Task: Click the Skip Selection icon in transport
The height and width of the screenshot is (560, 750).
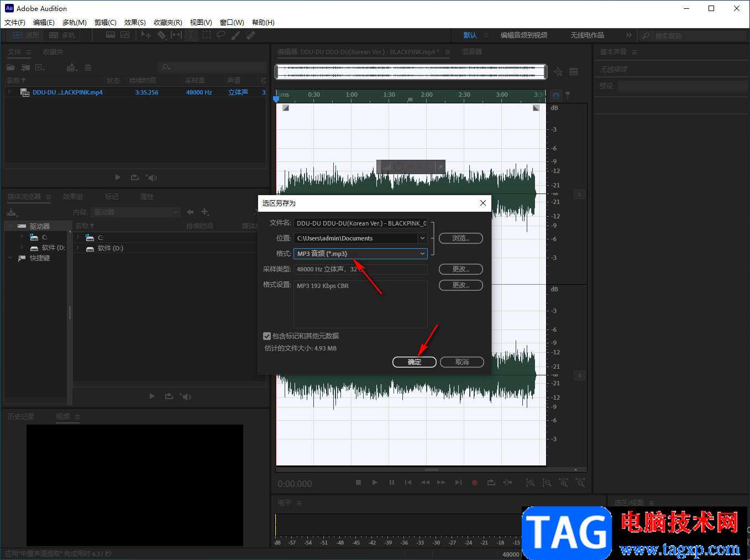Action: coord(507,483)
